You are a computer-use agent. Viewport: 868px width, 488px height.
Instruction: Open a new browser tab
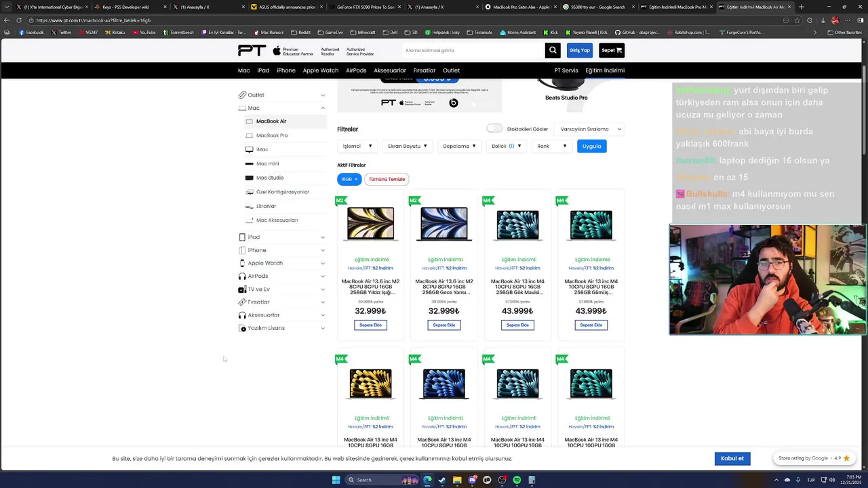802,7
